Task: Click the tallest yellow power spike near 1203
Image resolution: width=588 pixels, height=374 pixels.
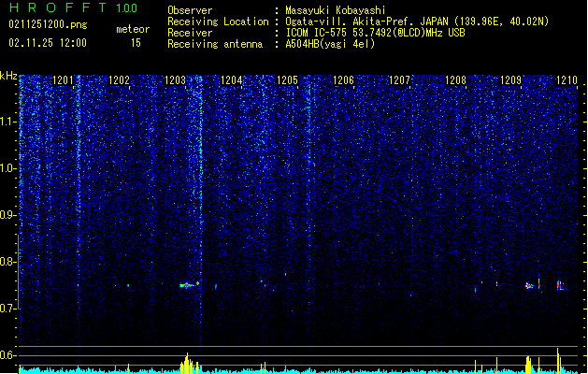Action: click(187, 363)
